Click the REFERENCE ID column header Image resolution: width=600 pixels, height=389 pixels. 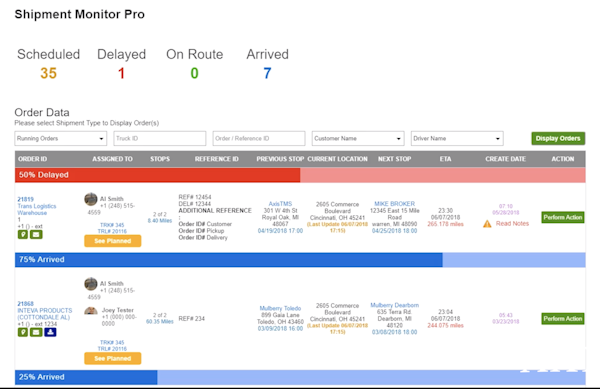217,159
